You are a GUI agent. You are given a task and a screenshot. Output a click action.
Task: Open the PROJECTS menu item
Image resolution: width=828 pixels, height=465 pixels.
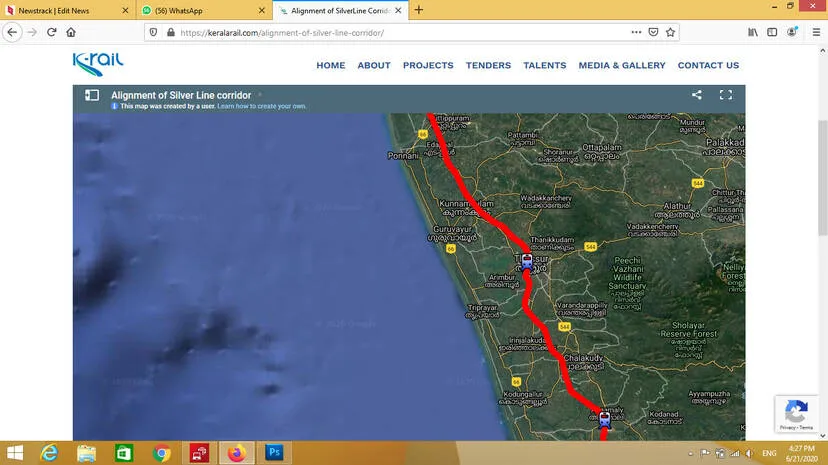[x=428, y=66]
